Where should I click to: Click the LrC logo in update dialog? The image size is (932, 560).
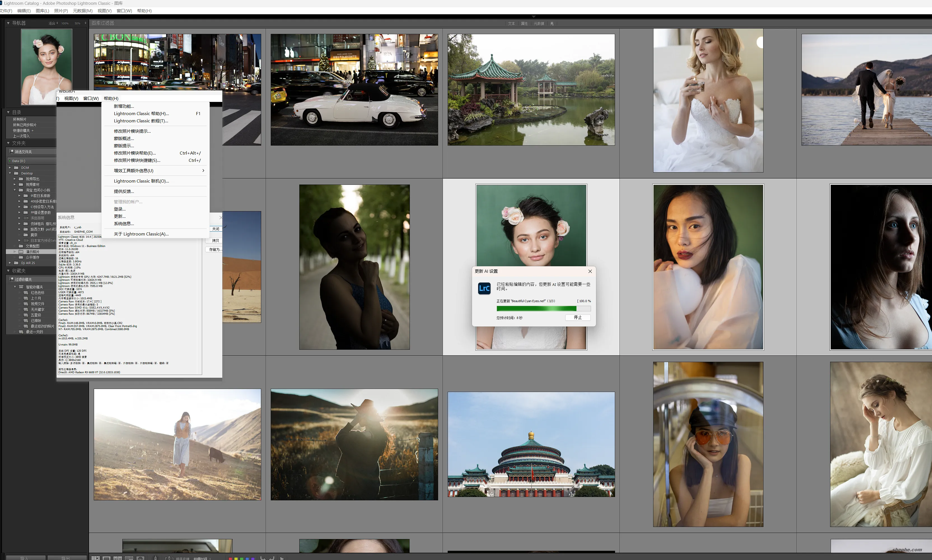(484, 289)
